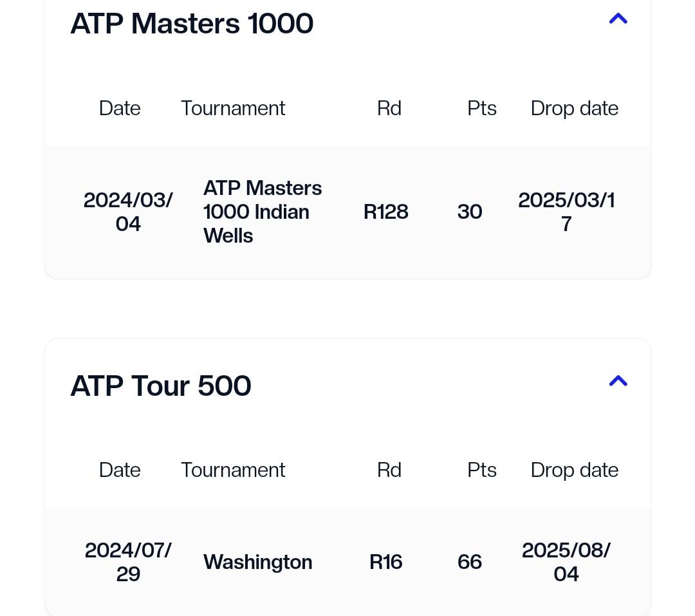Click Date header in Tour 500 table
This screenshot has height=616, width=695.
pyautogui.click(x=120, y=470)
